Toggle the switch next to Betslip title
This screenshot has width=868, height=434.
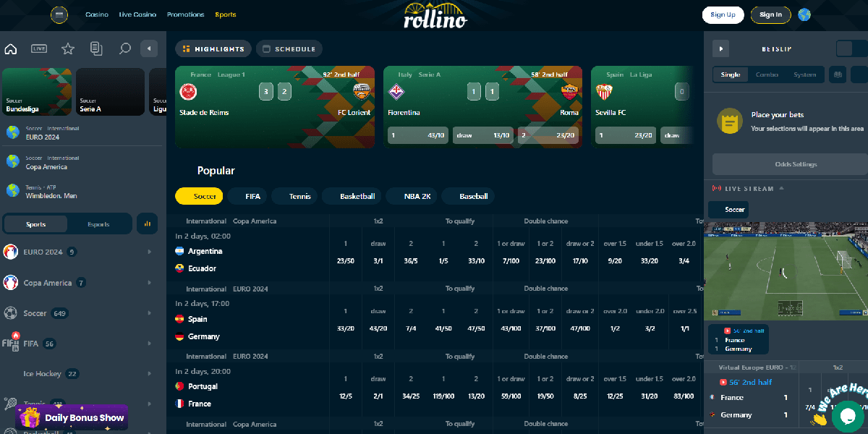(851, 49)
